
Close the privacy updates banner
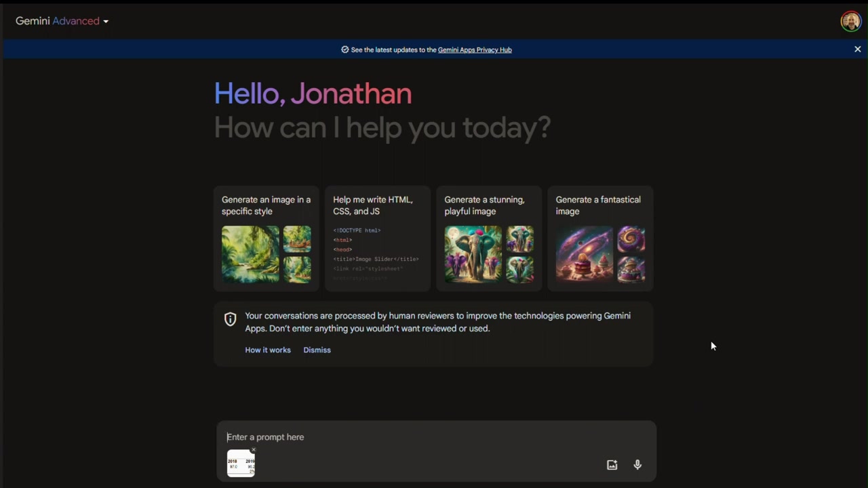(857, 49)
